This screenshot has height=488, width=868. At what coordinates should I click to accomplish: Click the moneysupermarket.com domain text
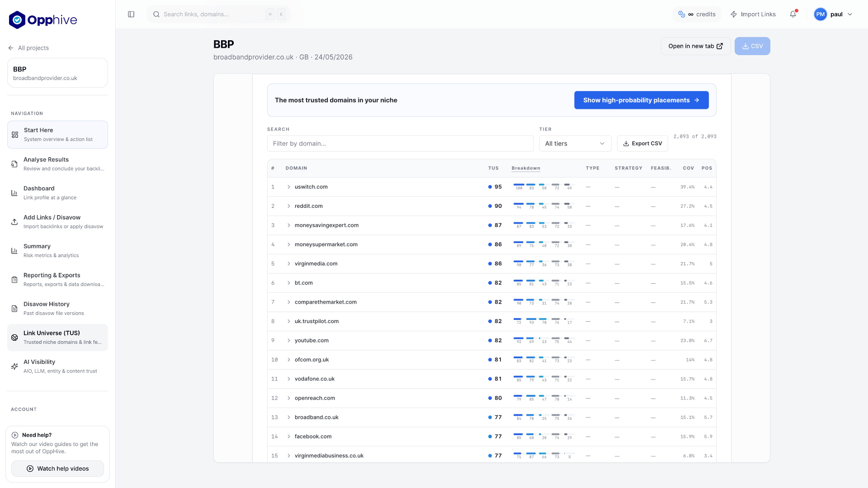[326, 244]
